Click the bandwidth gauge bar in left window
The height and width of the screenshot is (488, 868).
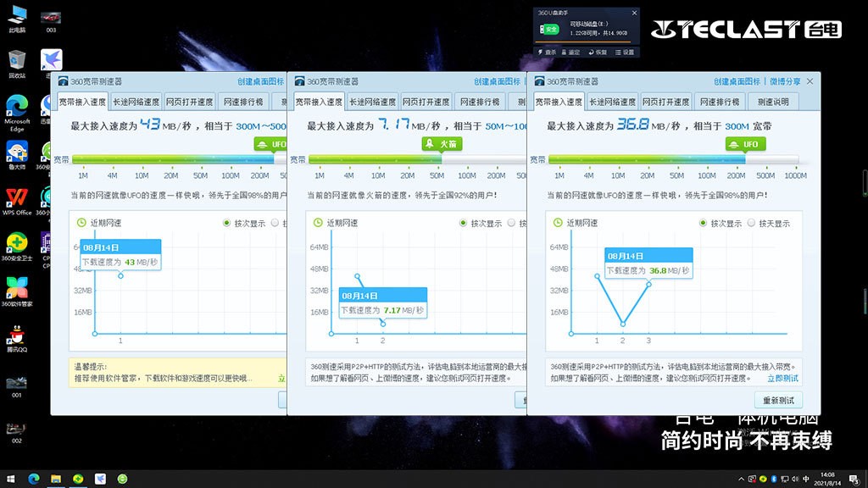click(x=180, y=159)
